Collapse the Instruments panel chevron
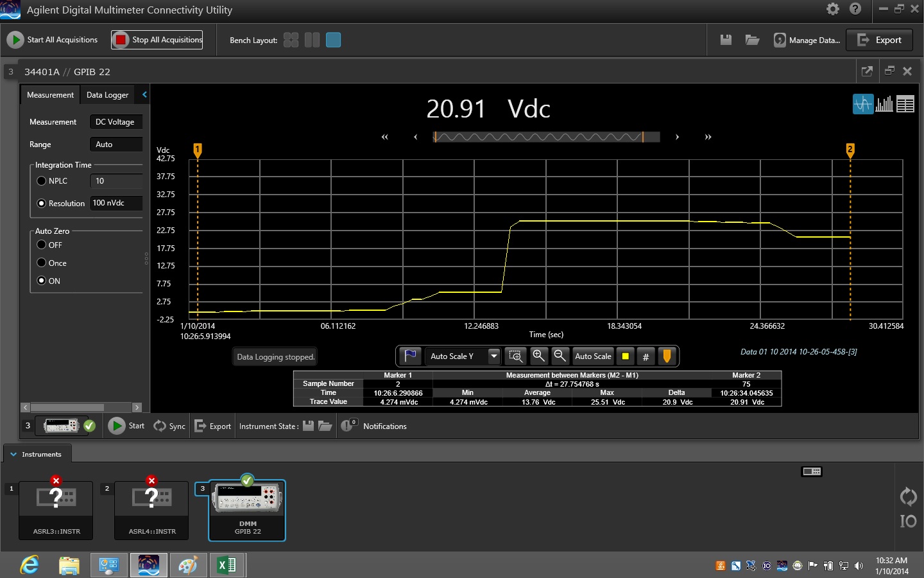The height and width of the screenshot is (578, 924). [13, 454]
